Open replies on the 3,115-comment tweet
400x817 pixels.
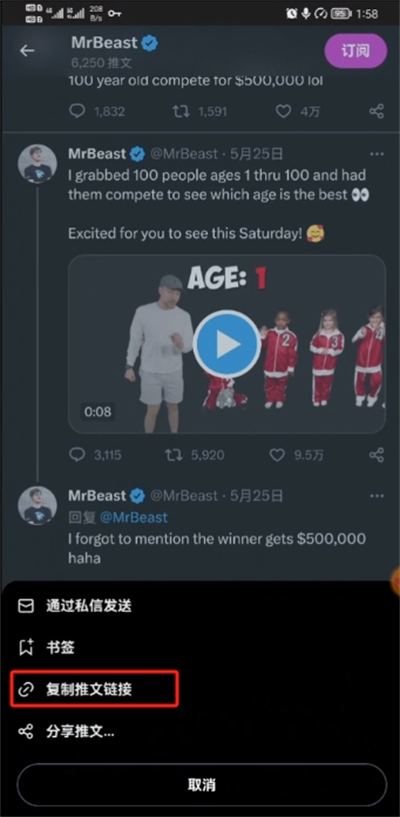[x=77, y=454]
